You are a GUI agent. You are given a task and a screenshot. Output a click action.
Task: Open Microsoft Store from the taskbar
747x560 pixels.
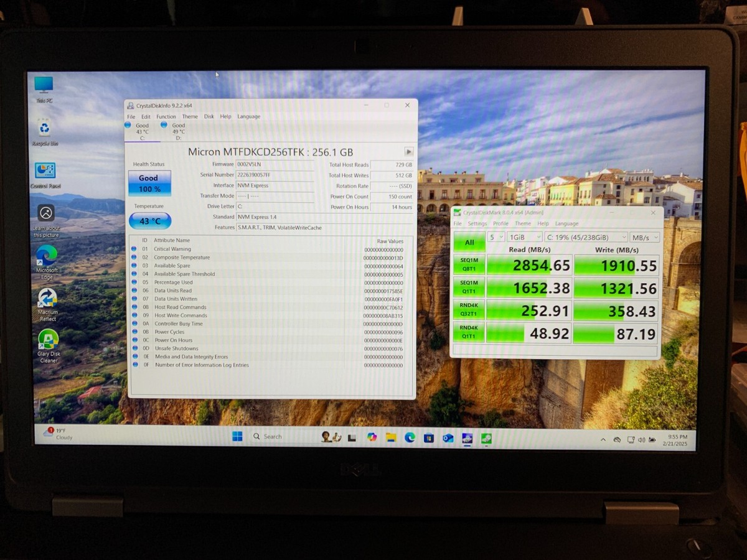point(429,437)
